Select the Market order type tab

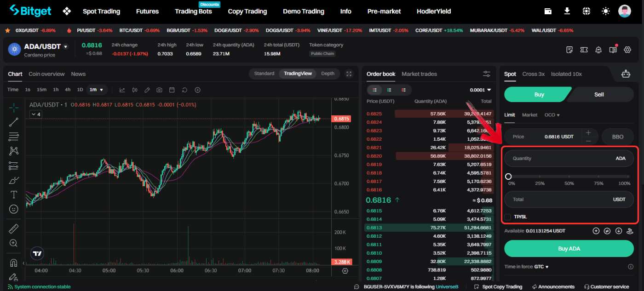tap(529, 115)
